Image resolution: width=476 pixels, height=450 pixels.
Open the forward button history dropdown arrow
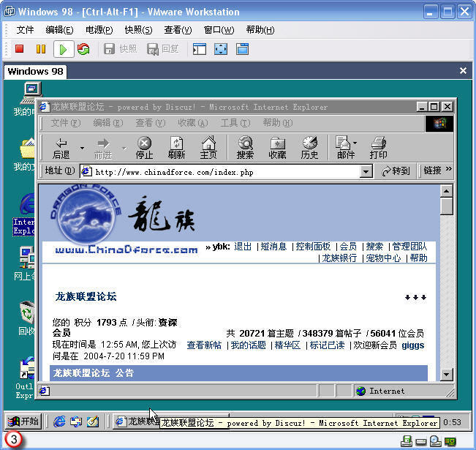click(x=124, y=148)
